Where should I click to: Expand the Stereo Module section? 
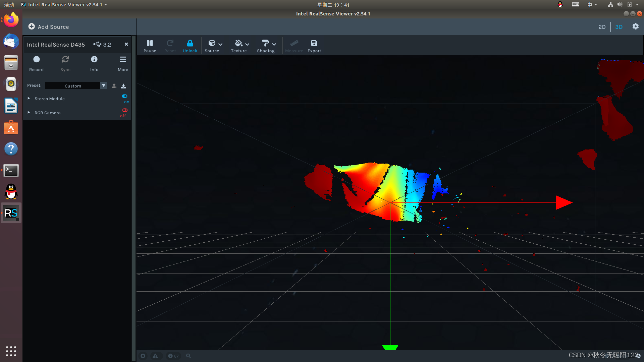pos(29,99)
